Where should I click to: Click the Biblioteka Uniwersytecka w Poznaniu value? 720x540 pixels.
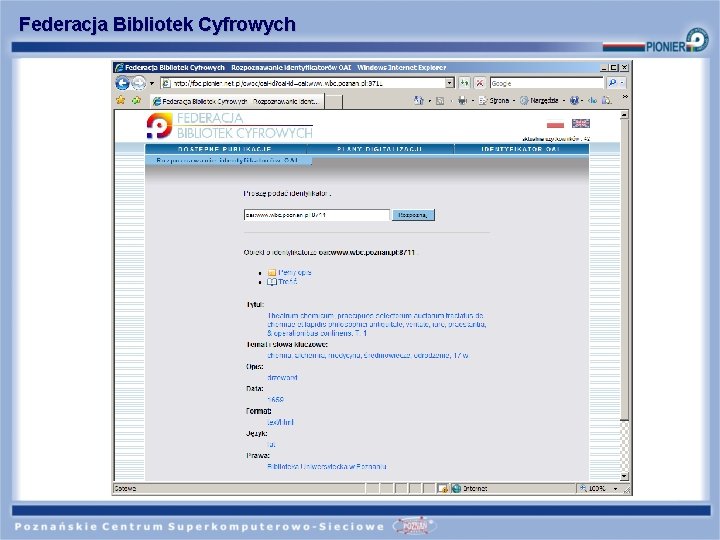[x=327, y=467]
